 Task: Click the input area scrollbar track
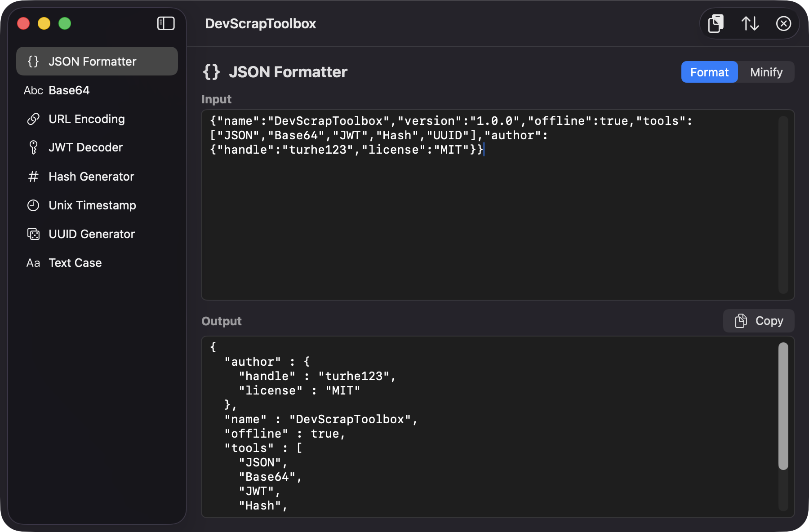(783, 205)
